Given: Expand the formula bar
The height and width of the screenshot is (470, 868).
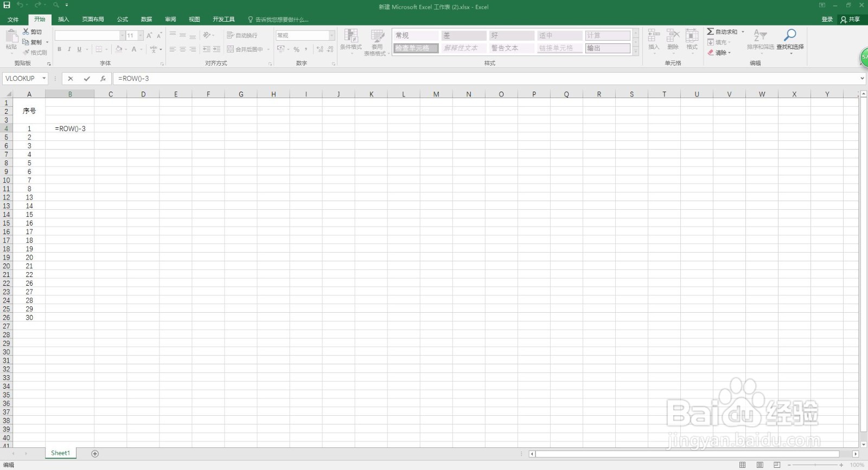Looking at the screenshot, I should (x=862, y=79).
